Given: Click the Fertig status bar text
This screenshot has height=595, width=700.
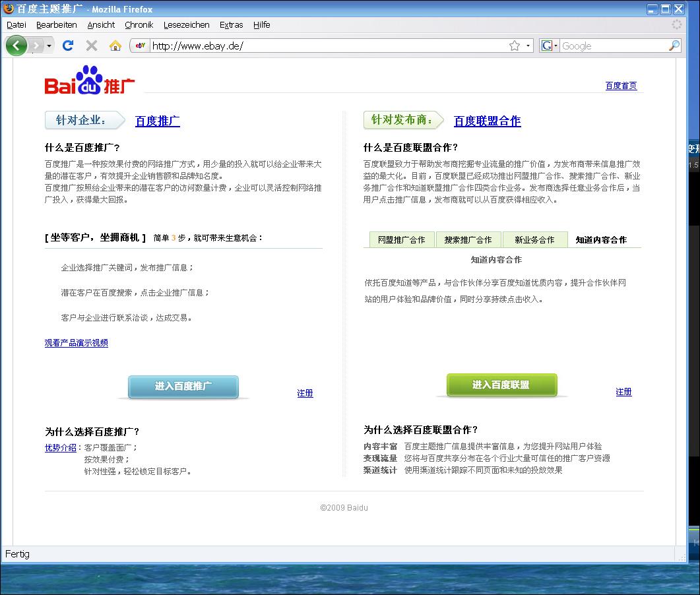Looking at the screenshot, I should tap(17, 554).
